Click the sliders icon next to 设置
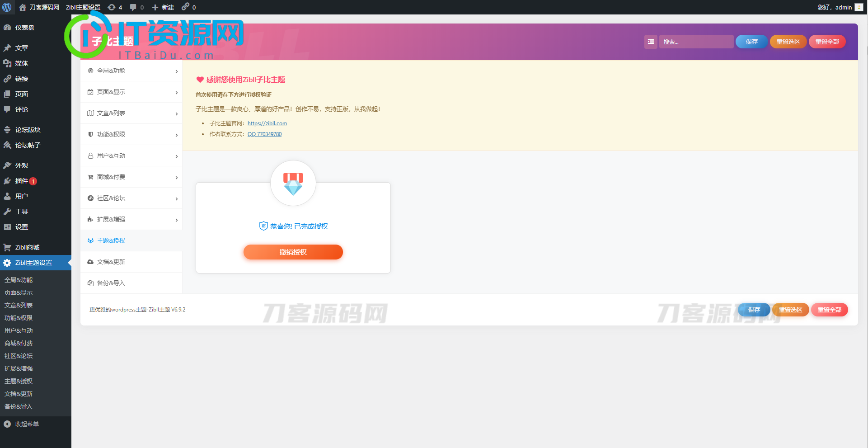Image resolution: width=868 pixels, height=448 pixels. tap(7, 227)
